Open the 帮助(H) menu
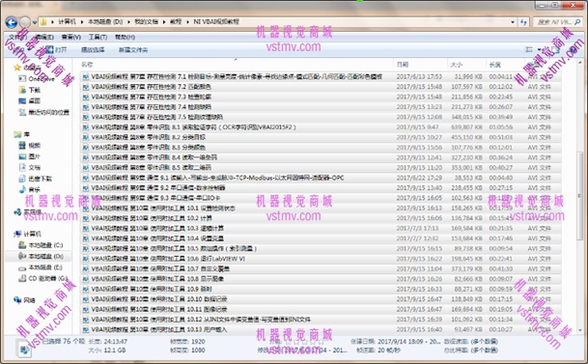Screen dimensions: 588x364 click(125, 37)
